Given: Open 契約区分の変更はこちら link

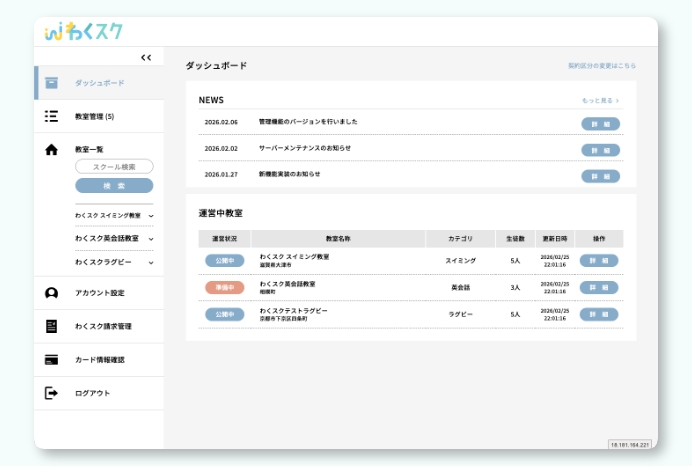Looking at the screenshot, I should (x=601, y=66).
